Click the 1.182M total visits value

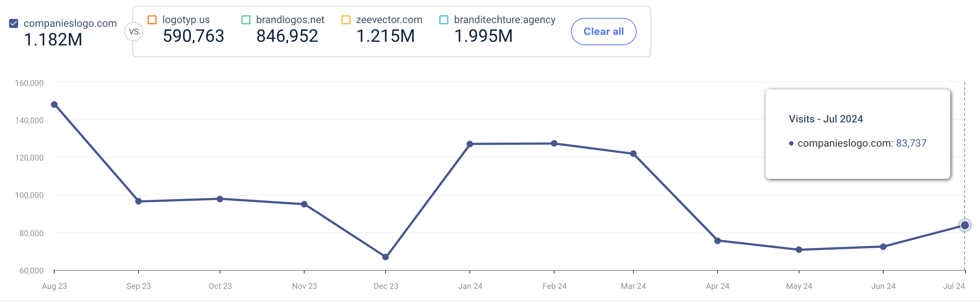coord(53,40)
